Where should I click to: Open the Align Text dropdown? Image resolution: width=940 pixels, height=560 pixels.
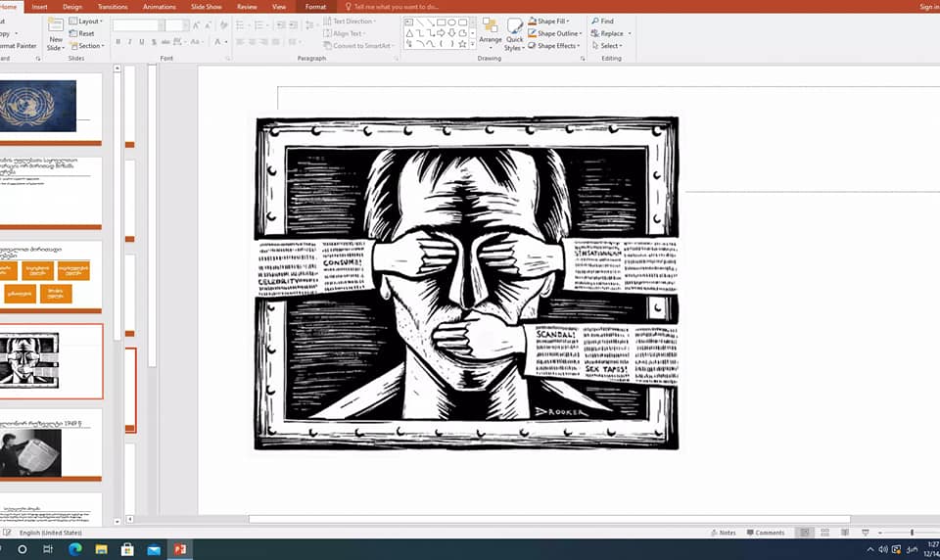click(x=344, y=33)
